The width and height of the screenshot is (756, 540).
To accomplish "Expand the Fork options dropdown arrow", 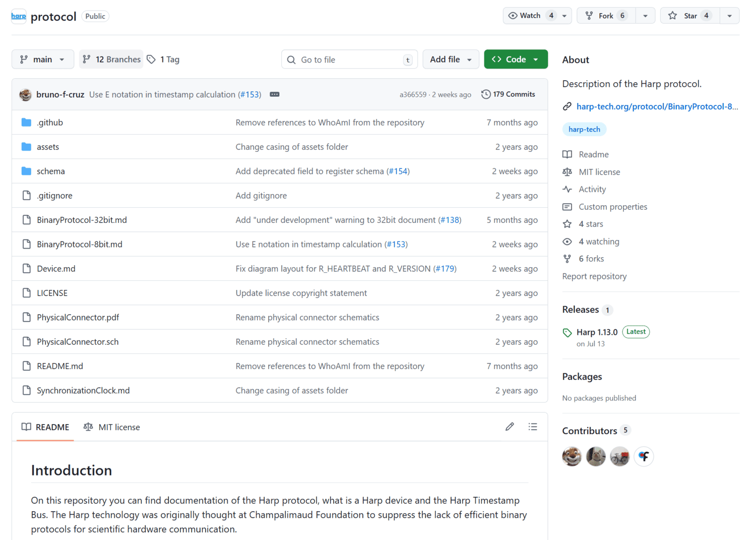I will 646,16.
